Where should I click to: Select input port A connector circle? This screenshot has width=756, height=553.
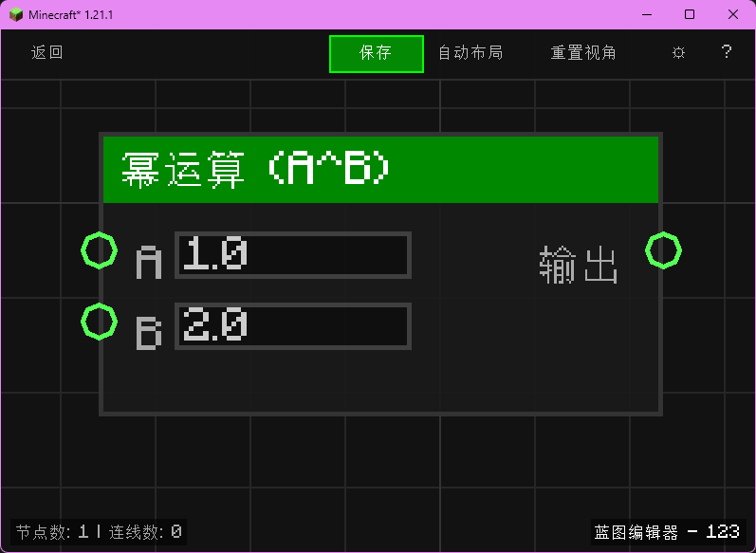tap(99, 250)
